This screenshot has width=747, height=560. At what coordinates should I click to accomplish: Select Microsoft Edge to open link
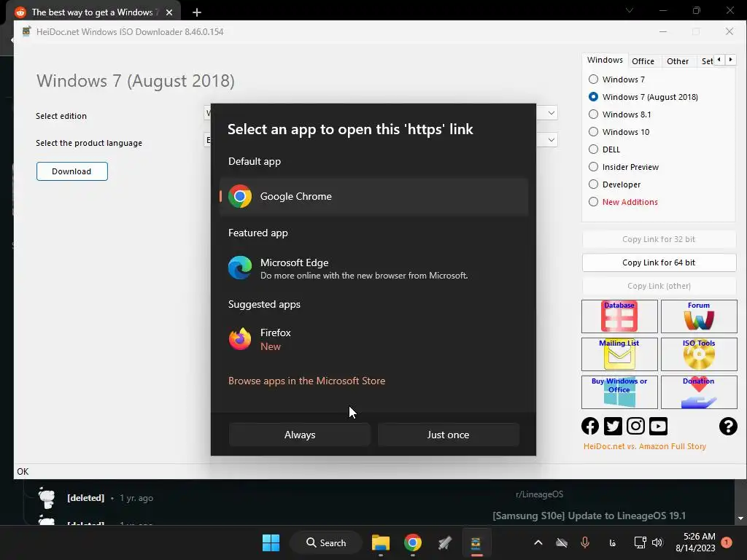[x=374, y=268]
